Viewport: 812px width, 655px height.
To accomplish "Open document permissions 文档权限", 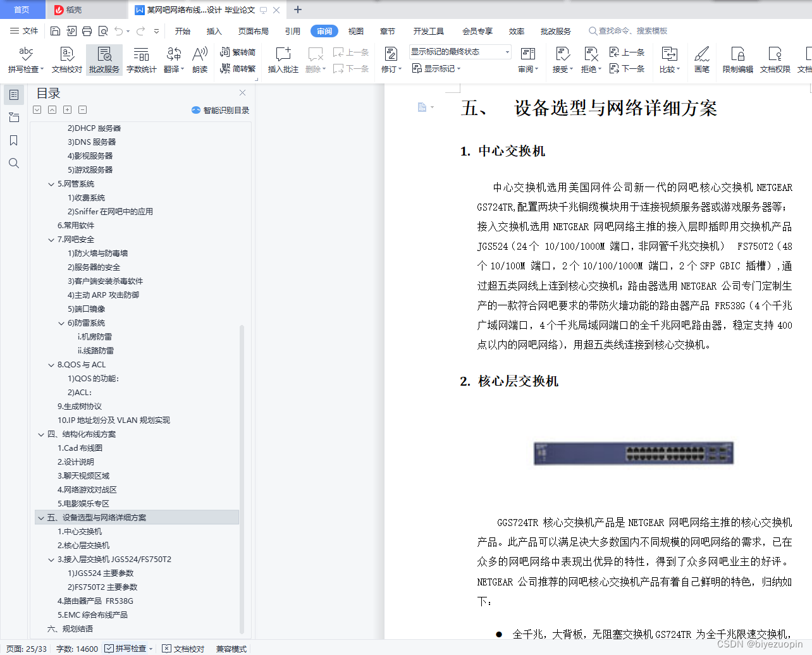I will (775, 60).
